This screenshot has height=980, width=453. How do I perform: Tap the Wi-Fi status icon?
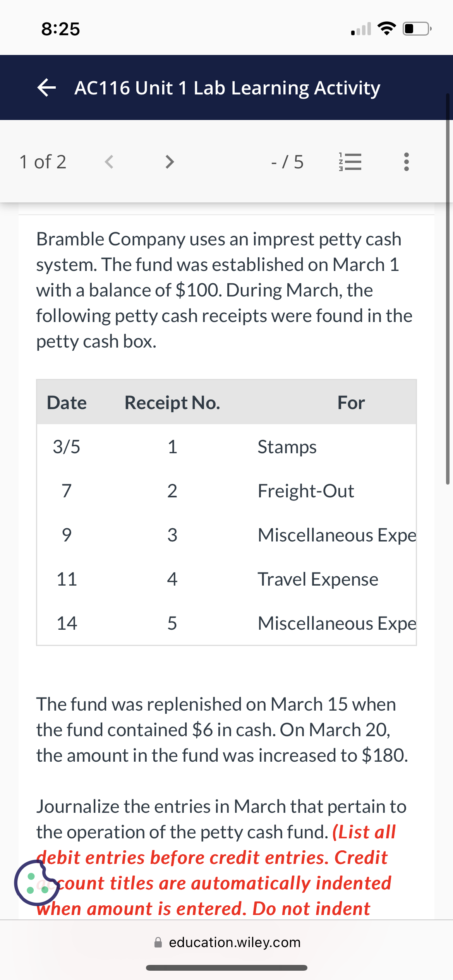pos(387,29)
